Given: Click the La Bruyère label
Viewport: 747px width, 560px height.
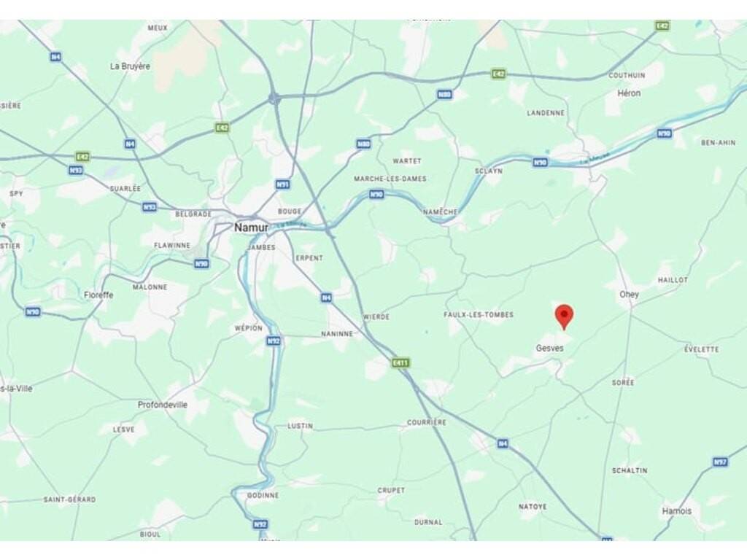Looking at the screenshot, I should coord(130,66).
